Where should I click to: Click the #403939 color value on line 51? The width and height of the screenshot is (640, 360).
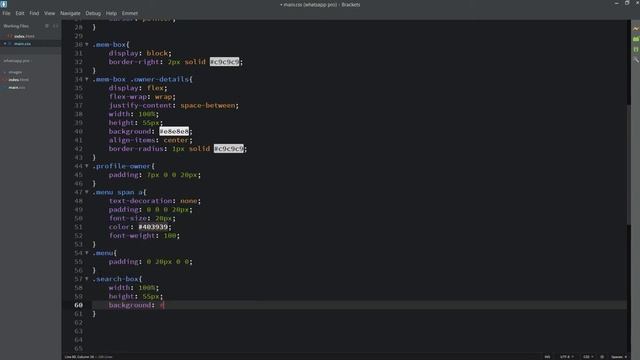click(x=153, y=227)
